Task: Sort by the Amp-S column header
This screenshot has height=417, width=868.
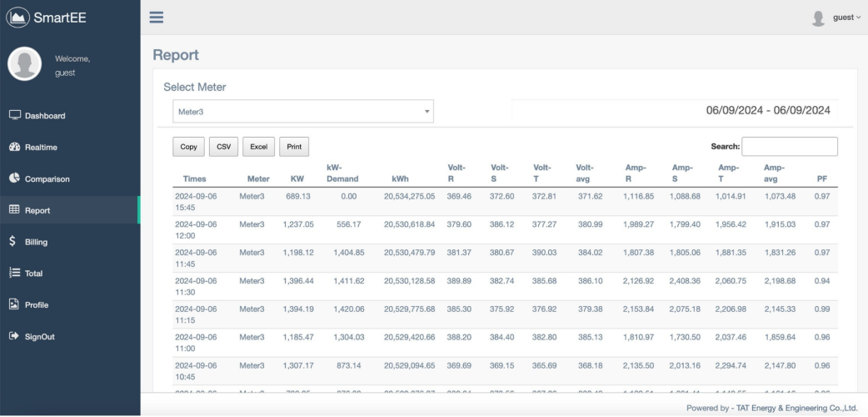Action: click(682, 173)
